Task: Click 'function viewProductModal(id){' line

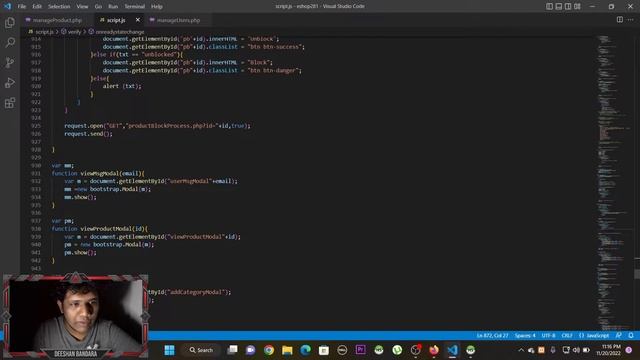Action: 100,229
